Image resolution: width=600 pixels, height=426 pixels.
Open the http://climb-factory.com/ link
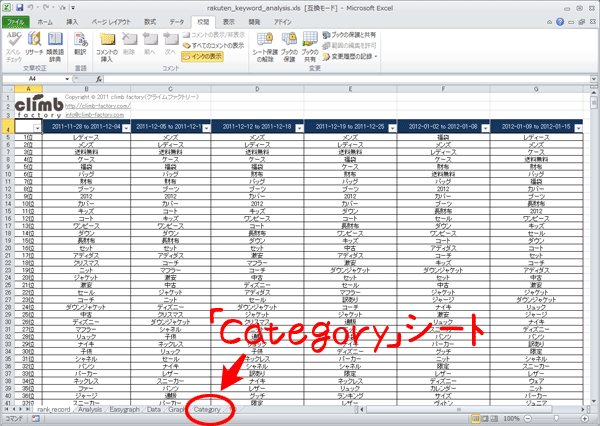98,106
